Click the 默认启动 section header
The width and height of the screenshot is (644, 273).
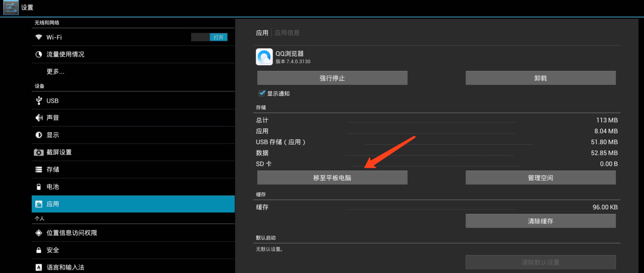pos(265,238)
